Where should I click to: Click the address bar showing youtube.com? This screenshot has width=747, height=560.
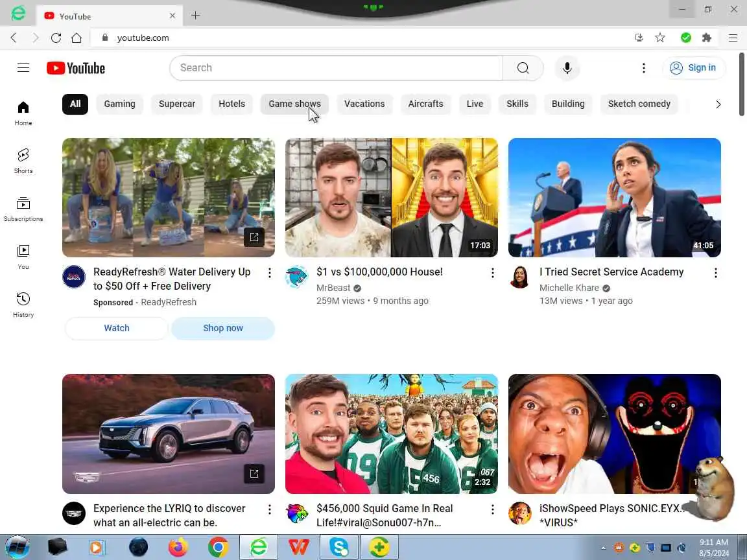click(362, 38)
